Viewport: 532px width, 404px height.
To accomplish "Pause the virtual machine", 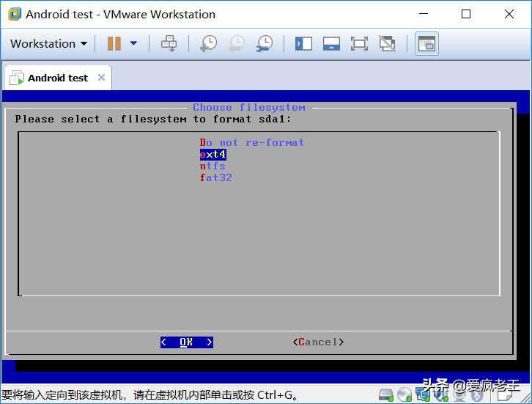I will (114, 44).
